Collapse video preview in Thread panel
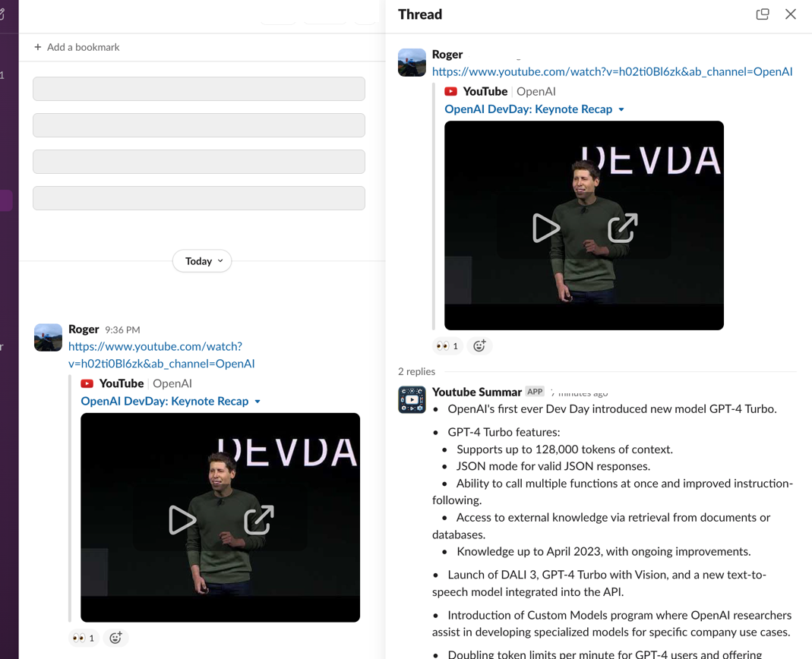This screenshot has height=659, width=812. click(x=621, y=110)
